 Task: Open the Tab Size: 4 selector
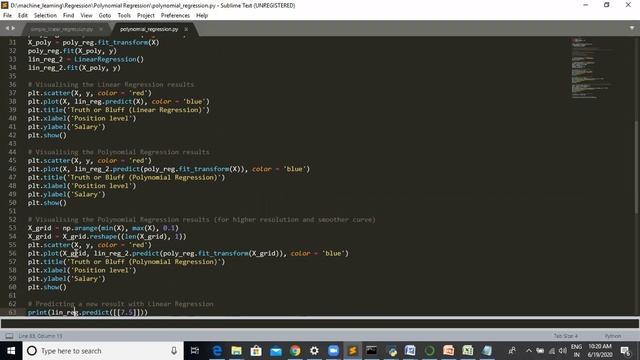click(x=565, y=336)
